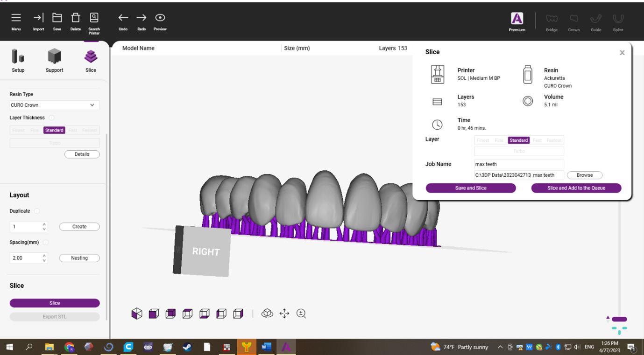Image resolution: width=644 pixels, height=355 pixels.
Task: Select the Splint module
Action: [618, 19]
